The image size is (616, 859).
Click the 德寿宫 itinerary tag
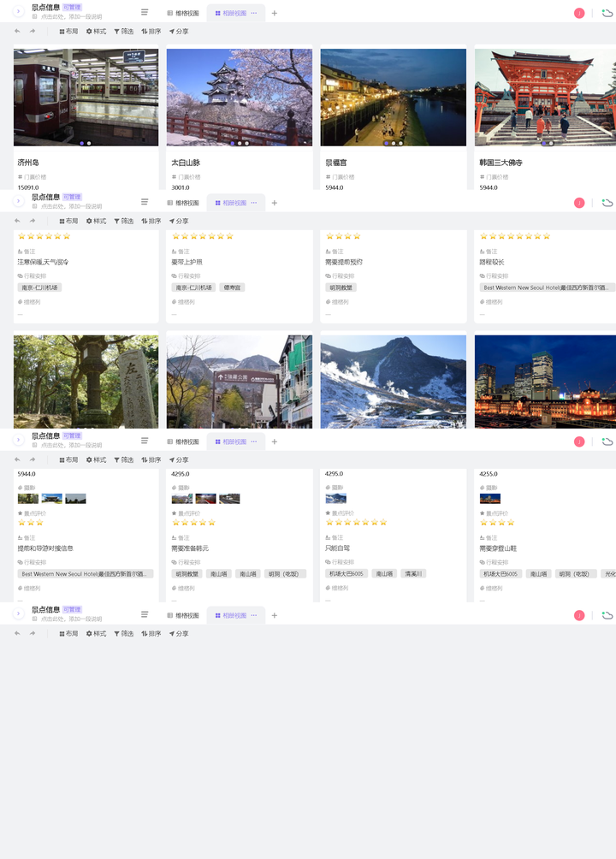(232, 287)
